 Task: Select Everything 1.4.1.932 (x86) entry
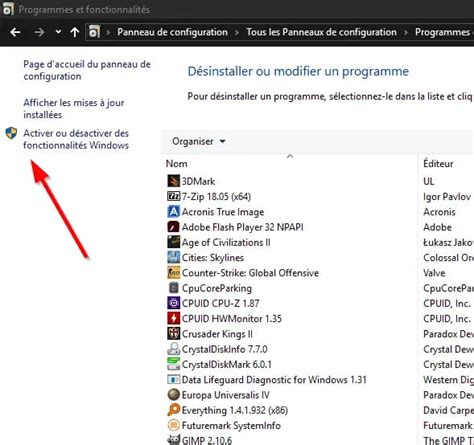pos(235,410)
